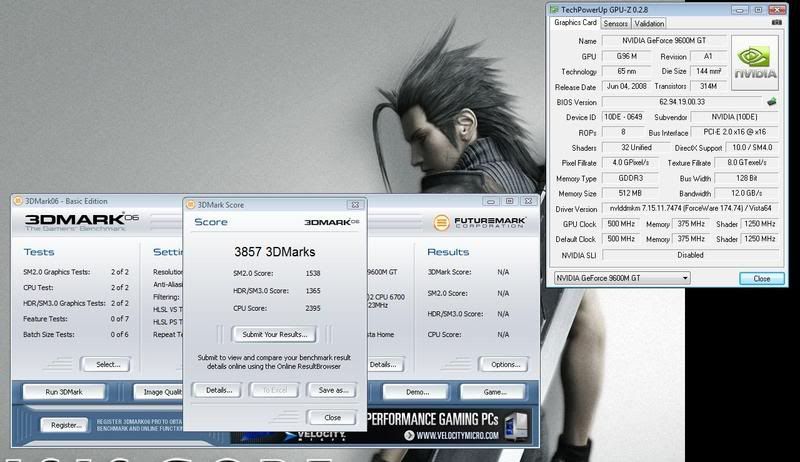Screen dimensions: 800x462
Task: Click the DirectX Support 10.0 / SM4.0 field
Action: tap(752, 147)
